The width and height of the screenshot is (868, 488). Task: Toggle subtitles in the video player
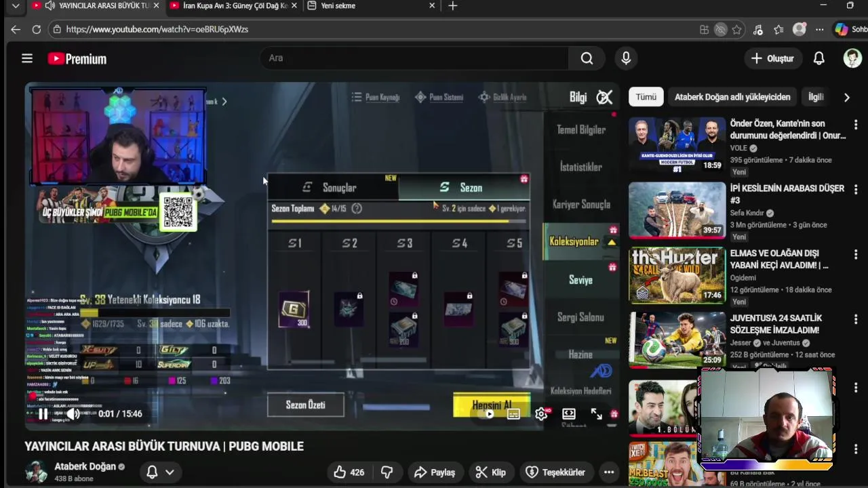coord(513,413)
